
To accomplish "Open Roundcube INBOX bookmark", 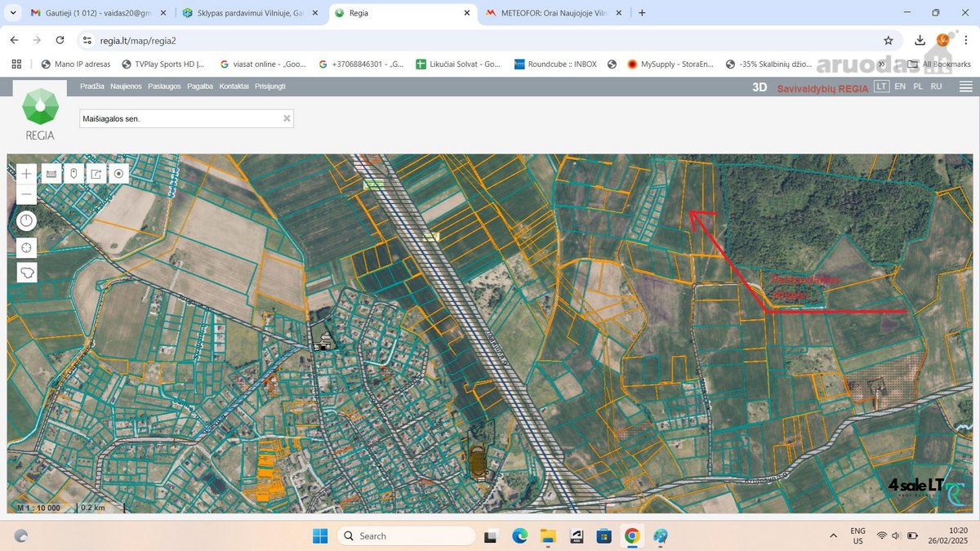I will [x=555, y=64].
